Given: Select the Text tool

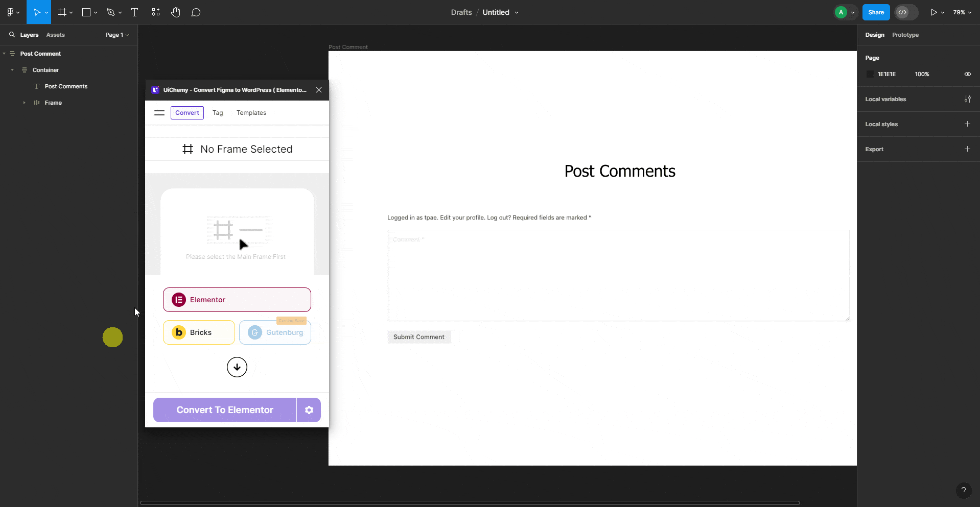Looking at the screenshot, I should (x=134, y=12).
